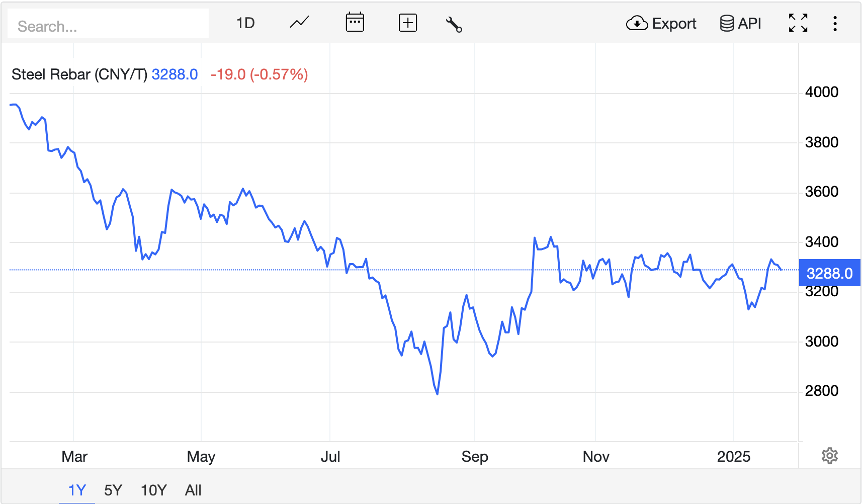Image resolution: width=863 pixels, height=504 pixels.
Task: Click the chart line's lowest point near September
Action: point(438,394)
